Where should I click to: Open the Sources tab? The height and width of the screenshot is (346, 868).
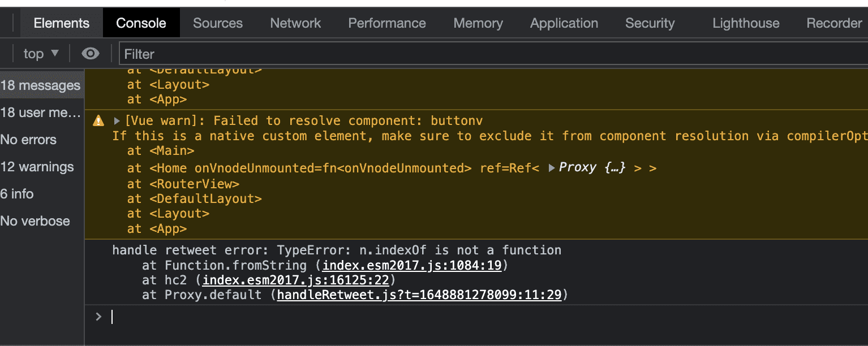point(217,23)
